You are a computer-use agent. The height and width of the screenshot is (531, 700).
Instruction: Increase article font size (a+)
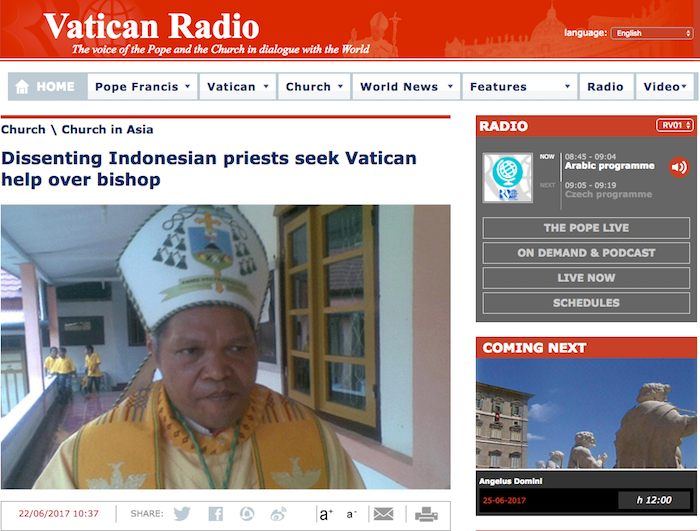tap(326, 514)
